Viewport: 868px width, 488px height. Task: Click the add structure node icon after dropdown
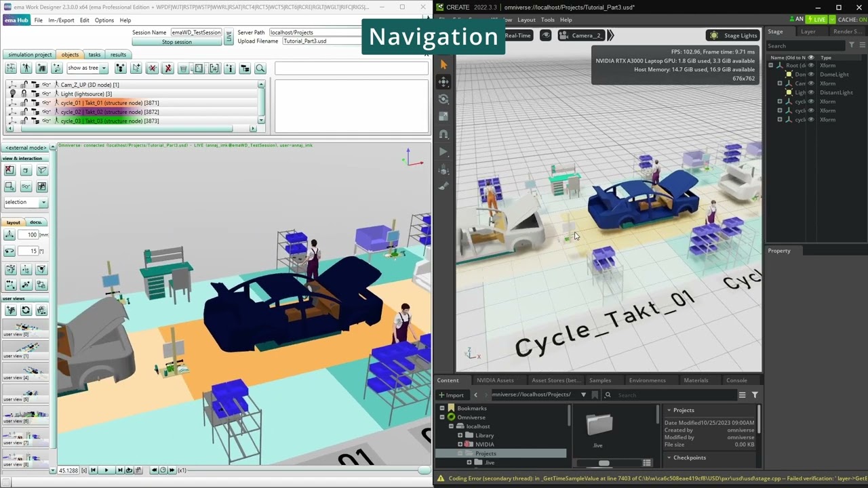[x=120, y=68]
